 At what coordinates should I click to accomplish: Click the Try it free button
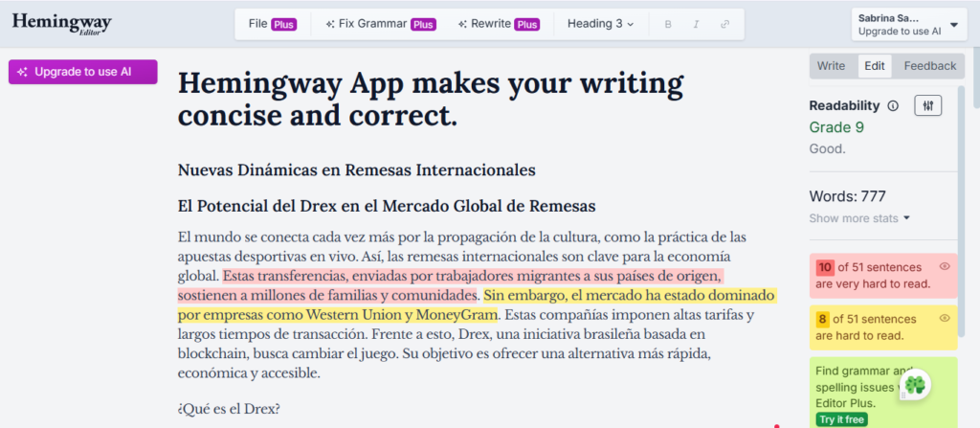[x=841, y=420]
